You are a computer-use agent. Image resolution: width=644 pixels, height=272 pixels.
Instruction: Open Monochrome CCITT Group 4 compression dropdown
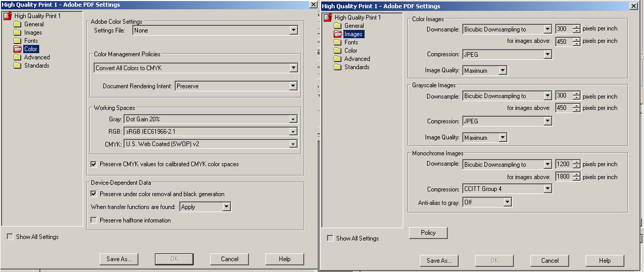[x=507, y=189]
